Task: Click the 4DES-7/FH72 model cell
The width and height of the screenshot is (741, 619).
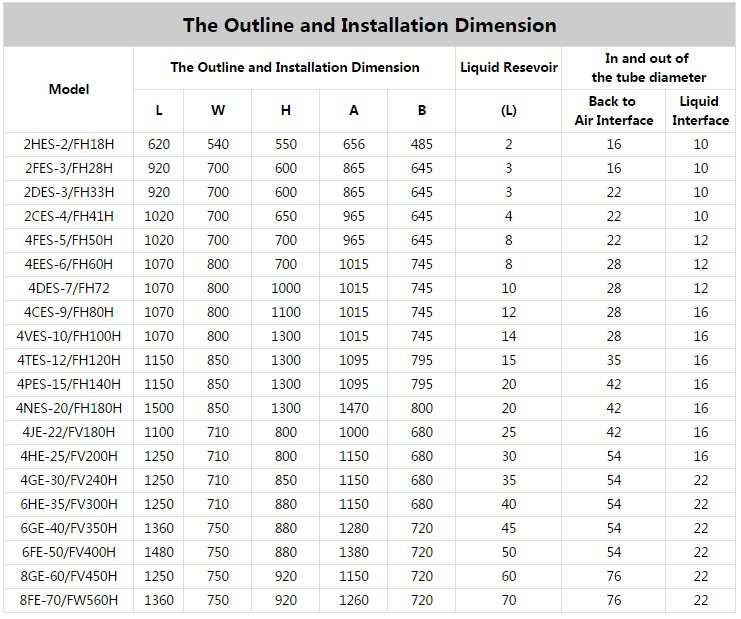Action: tap(68, 288)
